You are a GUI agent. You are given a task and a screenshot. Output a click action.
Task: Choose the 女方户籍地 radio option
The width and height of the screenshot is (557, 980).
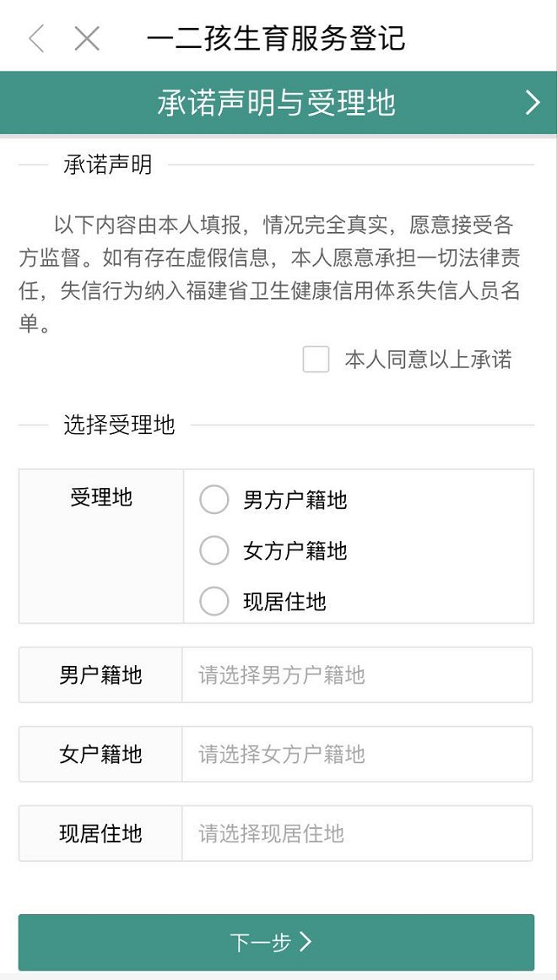click(x=214, y=550)
